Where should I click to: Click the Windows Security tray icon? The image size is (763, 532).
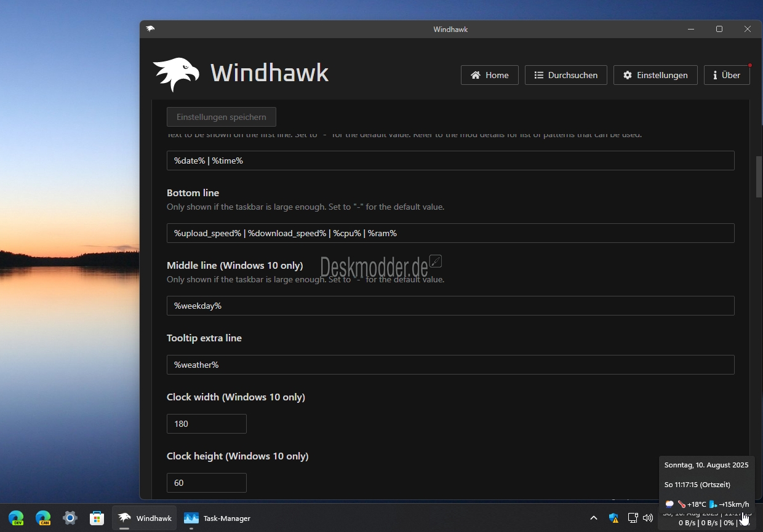click(613, 518)
